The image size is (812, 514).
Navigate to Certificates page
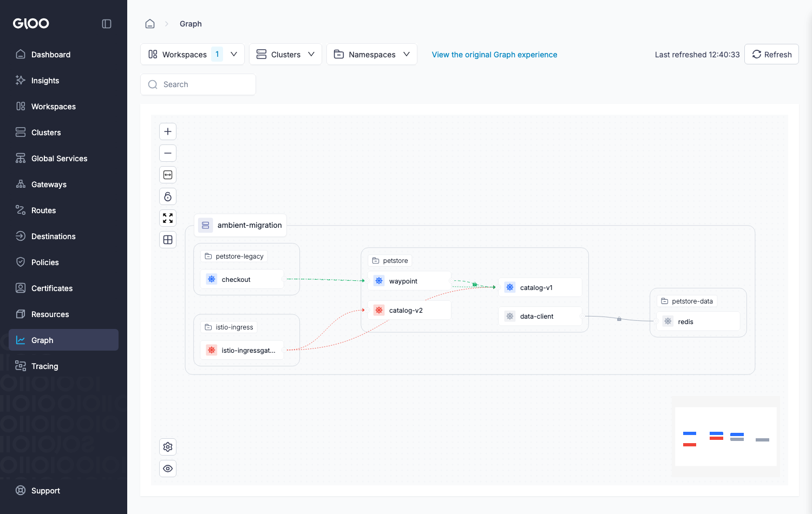pyautogui.click(x=63, y=288)
